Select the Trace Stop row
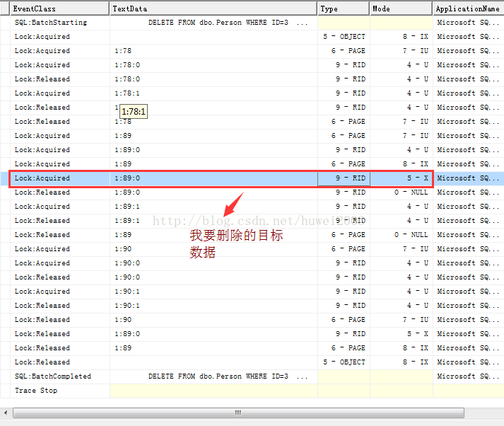This screenshot has height=426, width=504. [252, 391]
